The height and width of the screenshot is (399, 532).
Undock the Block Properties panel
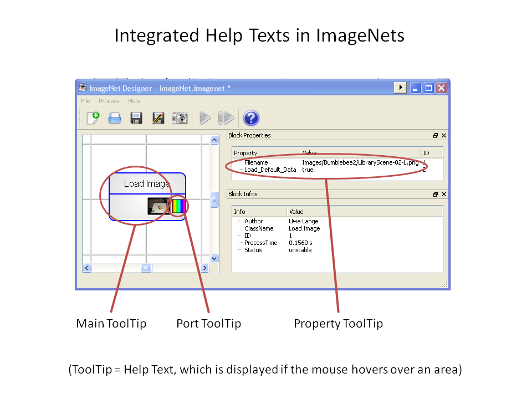(x=436, y=135)
